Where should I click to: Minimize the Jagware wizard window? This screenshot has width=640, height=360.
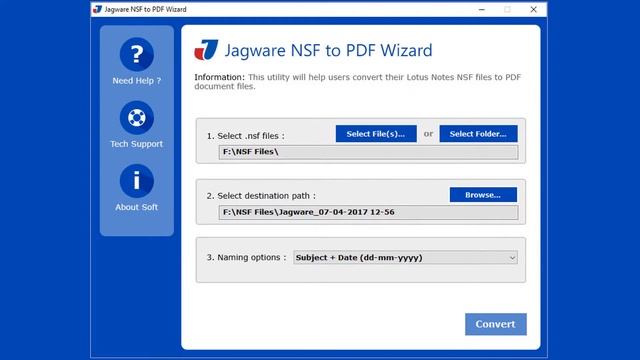tap(482, 9)
